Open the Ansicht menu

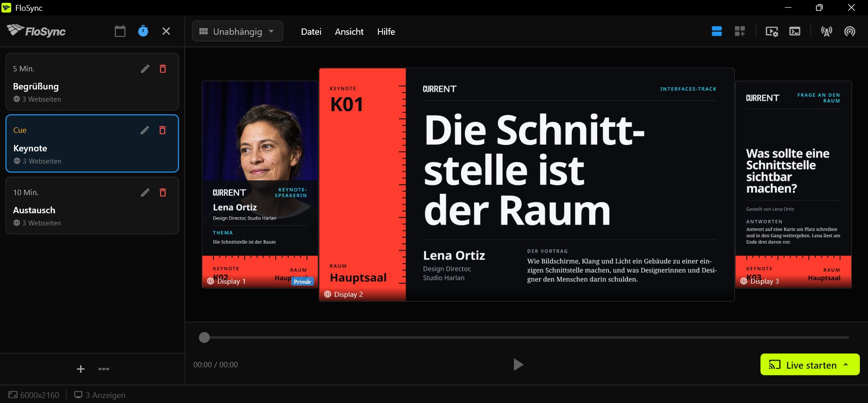349,32
